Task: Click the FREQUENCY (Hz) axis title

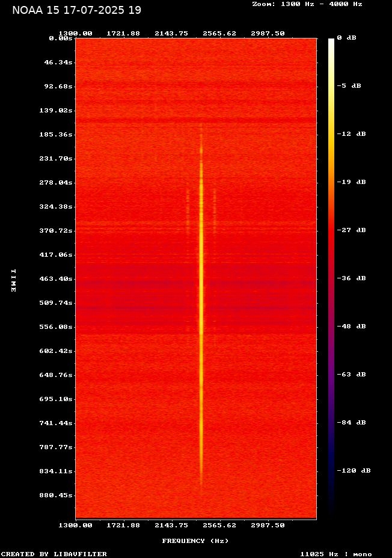Action: (195, 541)
